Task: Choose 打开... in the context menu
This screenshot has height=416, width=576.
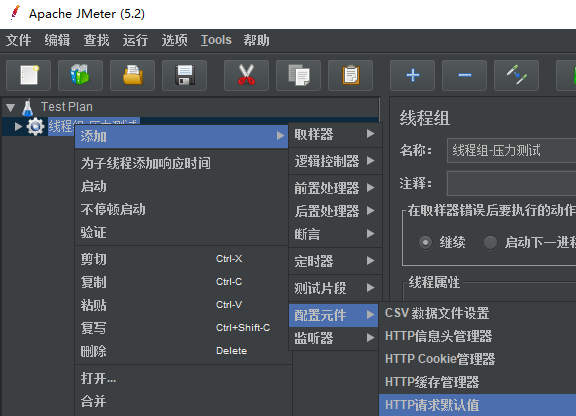Action: click(x=183, y=378)
